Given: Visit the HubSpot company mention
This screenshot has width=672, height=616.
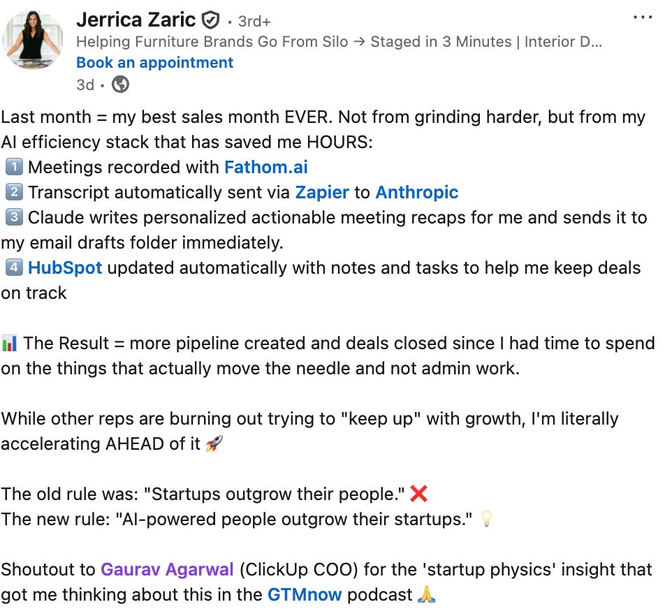Looking at the screenshot, I should click(65, 267).
